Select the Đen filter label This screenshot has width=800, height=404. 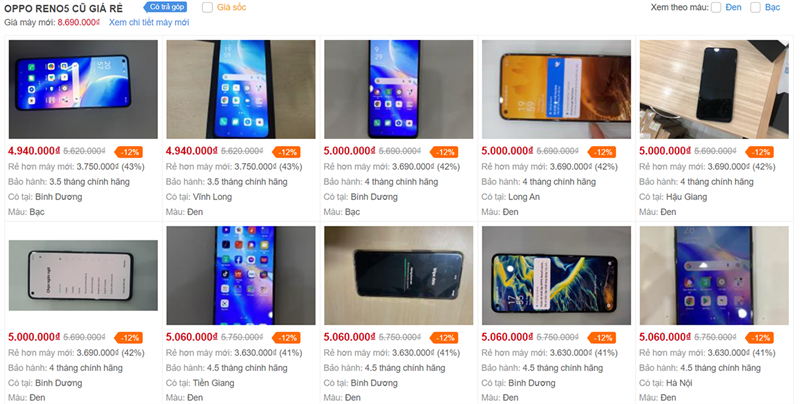click(733, 7)
